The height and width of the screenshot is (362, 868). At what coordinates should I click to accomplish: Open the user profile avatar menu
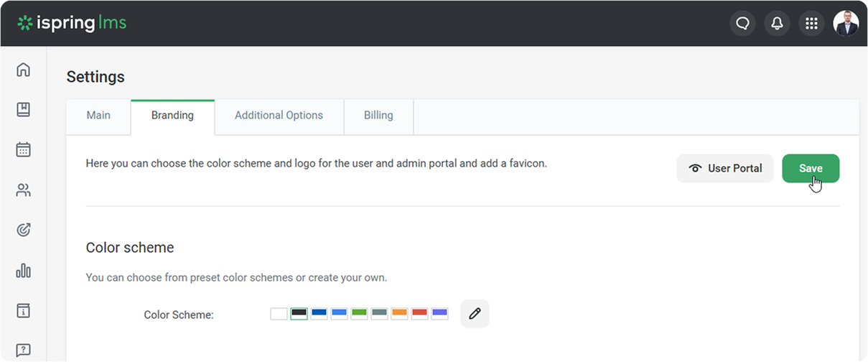click(x=846, y=24)
